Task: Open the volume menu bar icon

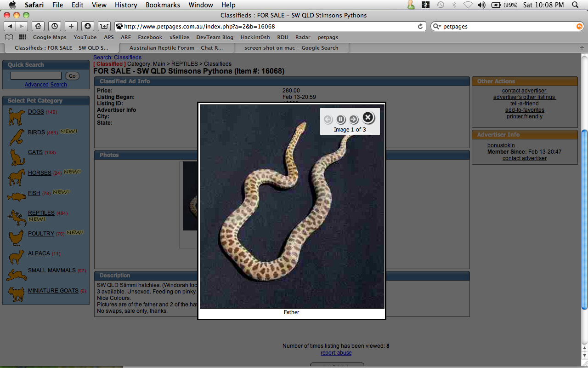Action: 481,5
